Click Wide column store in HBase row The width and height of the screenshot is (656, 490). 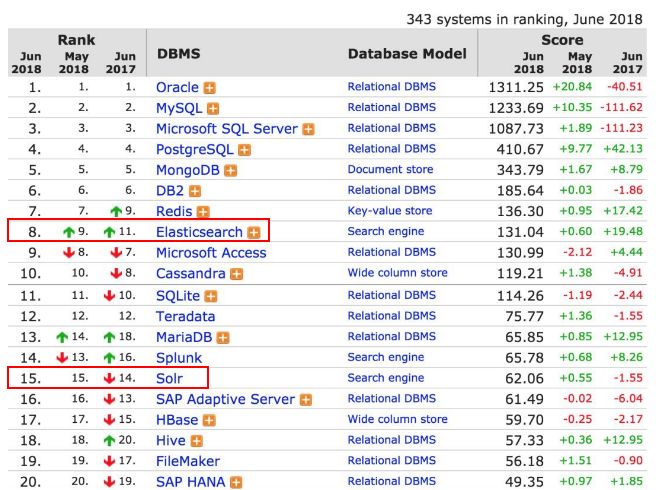tap(397, 419)
